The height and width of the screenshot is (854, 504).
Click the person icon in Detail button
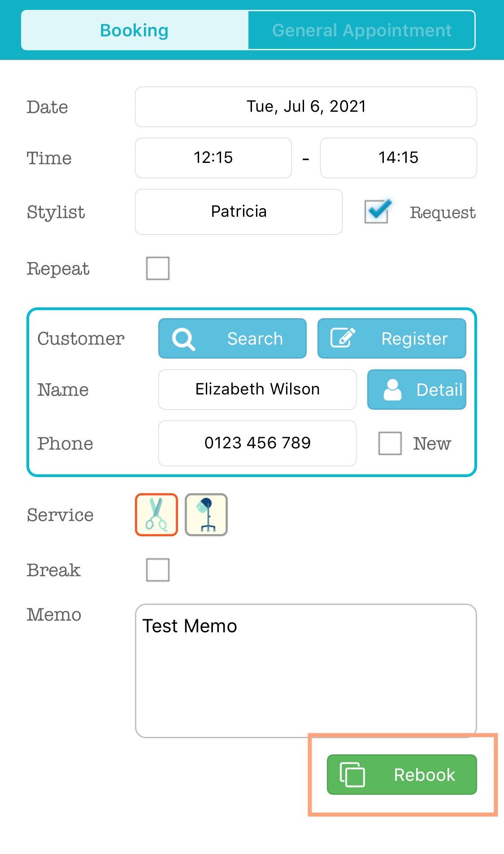tap(392, 390)
